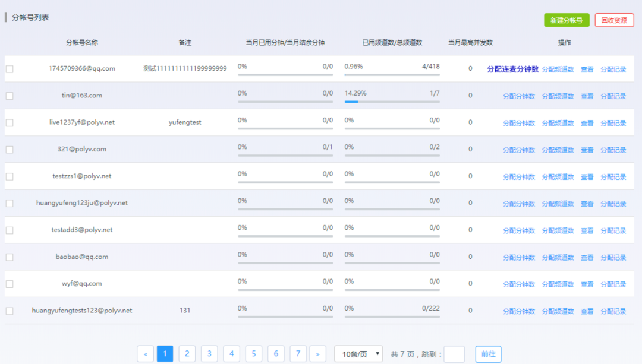The width and height of the screenshot is (642, 364).
Task: Click the 新建分帐号 green button
Action: 566,20
